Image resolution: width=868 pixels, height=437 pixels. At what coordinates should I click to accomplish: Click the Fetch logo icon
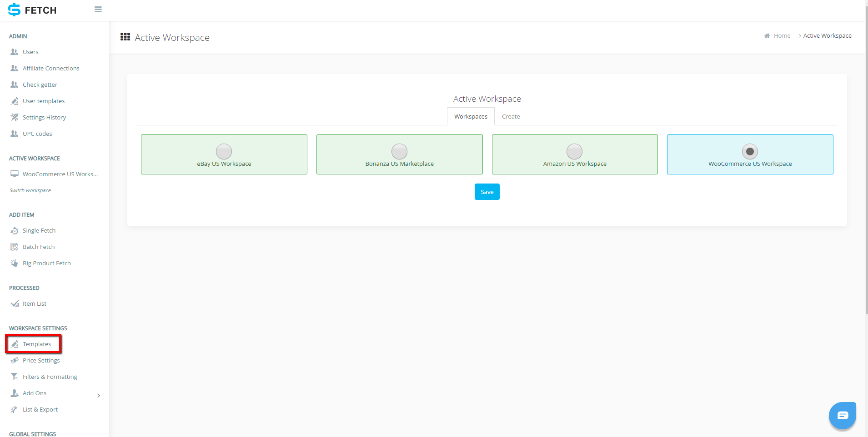(x=15, y=10)
